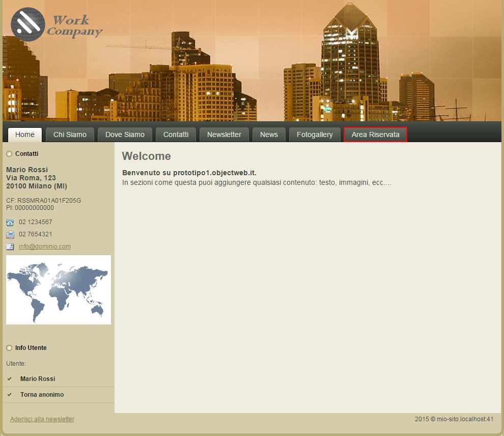Click the info@dominio.com email link
This screenshot has width=504, height=436.
[x=45, y=247]
